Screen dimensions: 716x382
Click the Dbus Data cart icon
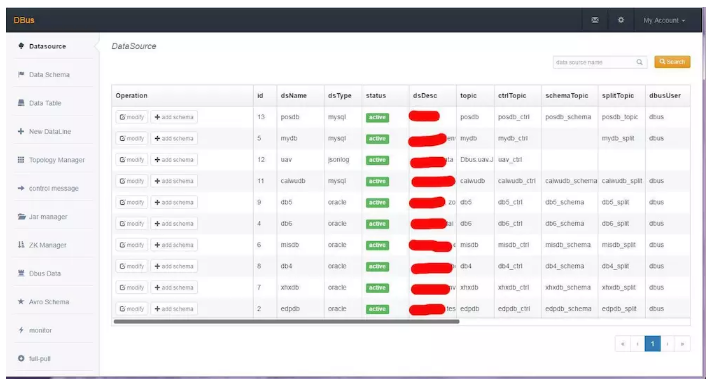[21, 273]
